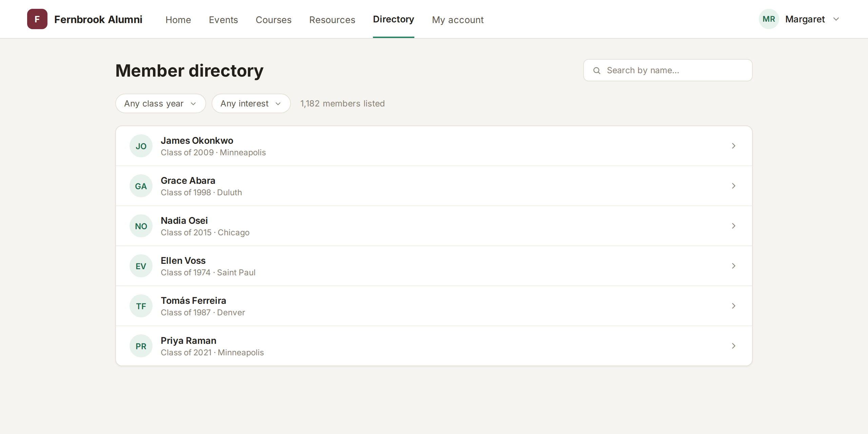Screen dimensions: 868x434
Task: Click the GA avatar for Grace Abara
Action: [141, 186]
